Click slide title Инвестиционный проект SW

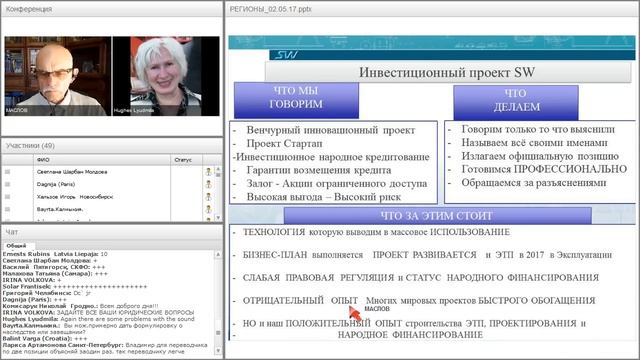[447, 72]
